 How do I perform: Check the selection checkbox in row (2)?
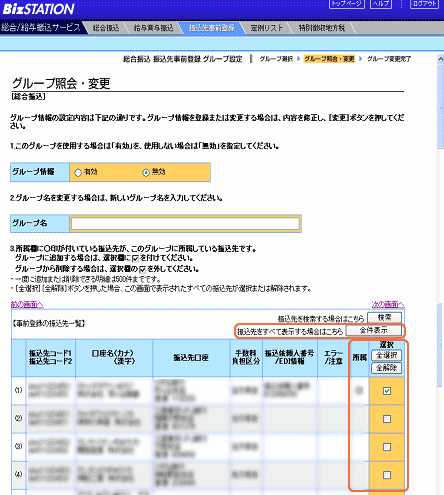387,419
